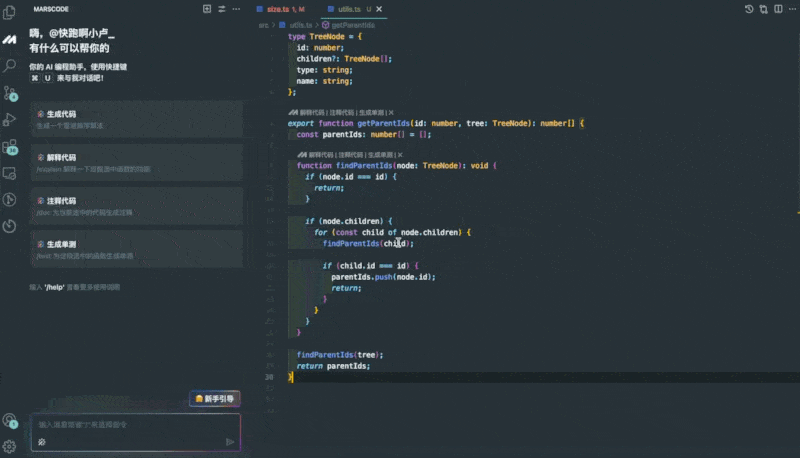The height and width of the screenshot is (458, 800).
Task: Click line number 30 in gutter
Action: click(x=269, y=377)
